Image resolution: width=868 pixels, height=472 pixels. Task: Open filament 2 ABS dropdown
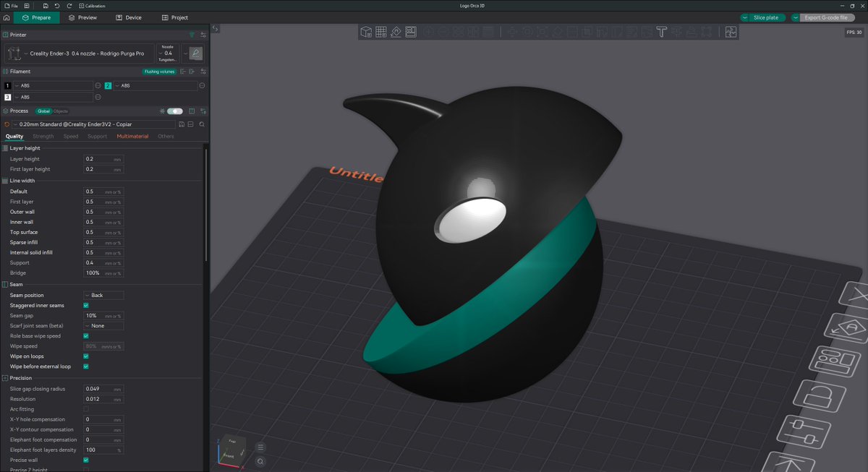pos(154,85)
